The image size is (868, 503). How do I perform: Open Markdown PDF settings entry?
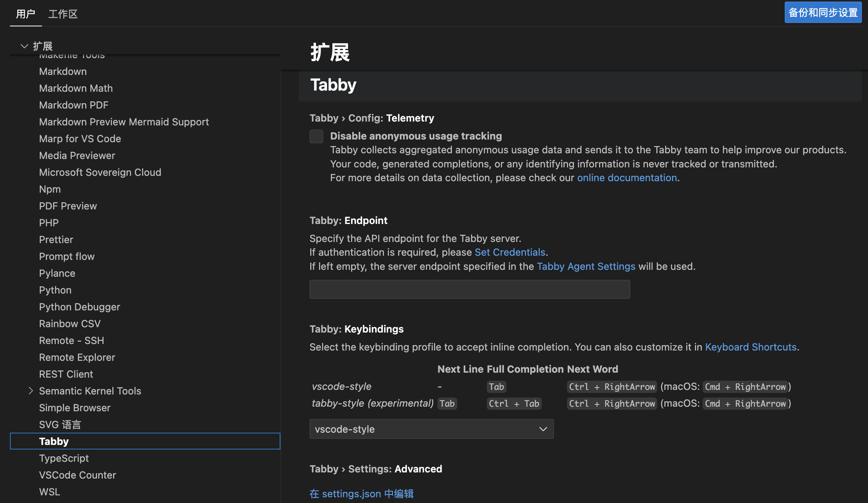pyautogui.click(x=74, y=105)
